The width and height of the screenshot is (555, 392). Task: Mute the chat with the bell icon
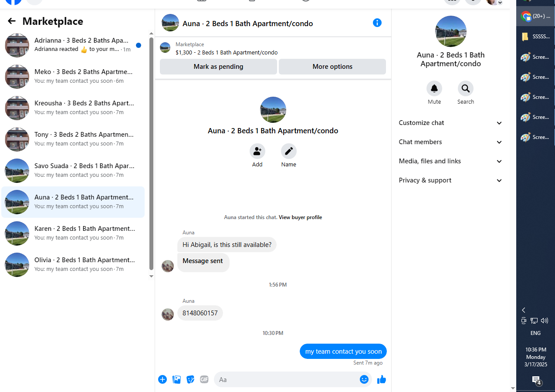pos(434,88)
